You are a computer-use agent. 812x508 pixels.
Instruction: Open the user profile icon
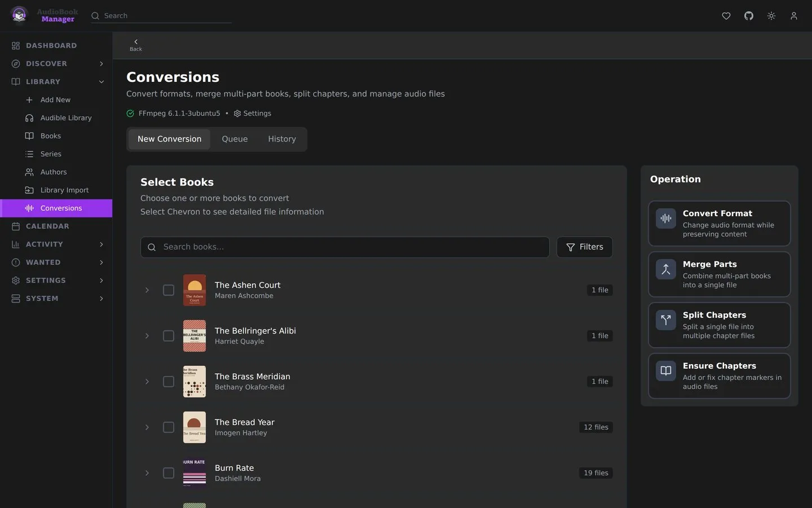click(x=794, y=16)
